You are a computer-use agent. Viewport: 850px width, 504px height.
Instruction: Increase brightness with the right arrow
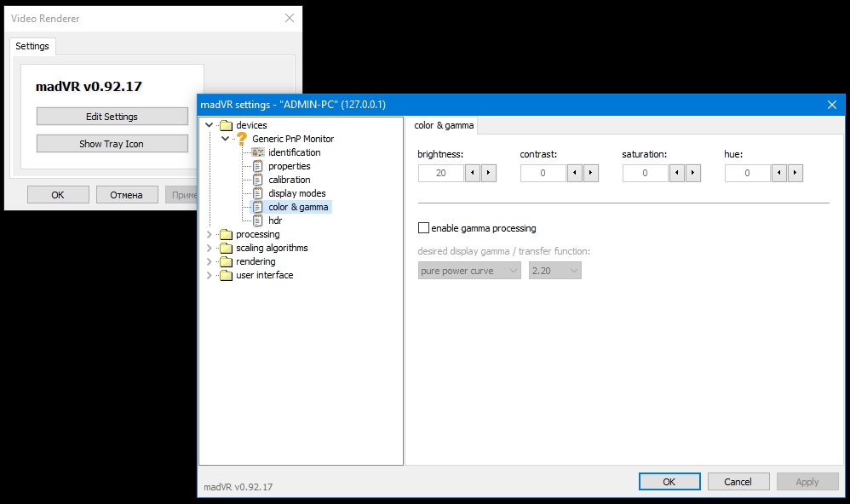(488, 173)
